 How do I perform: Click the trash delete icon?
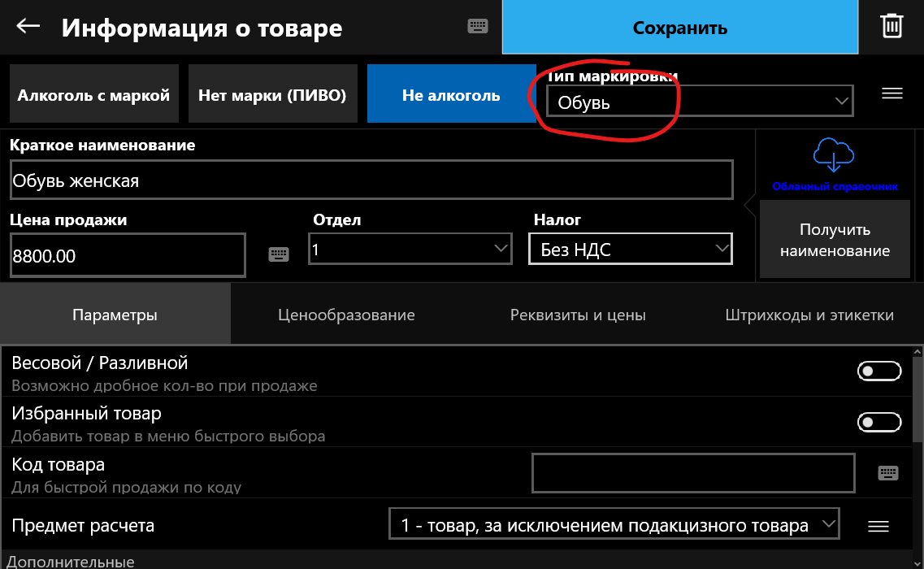tap(891, 26)
